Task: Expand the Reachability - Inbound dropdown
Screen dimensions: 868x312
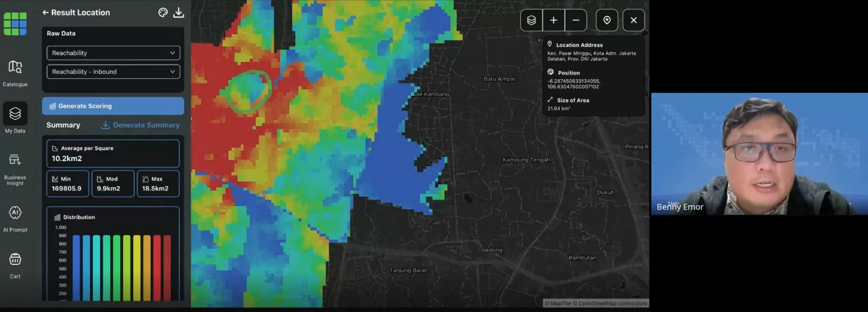Action: click(x=113, y=72)
